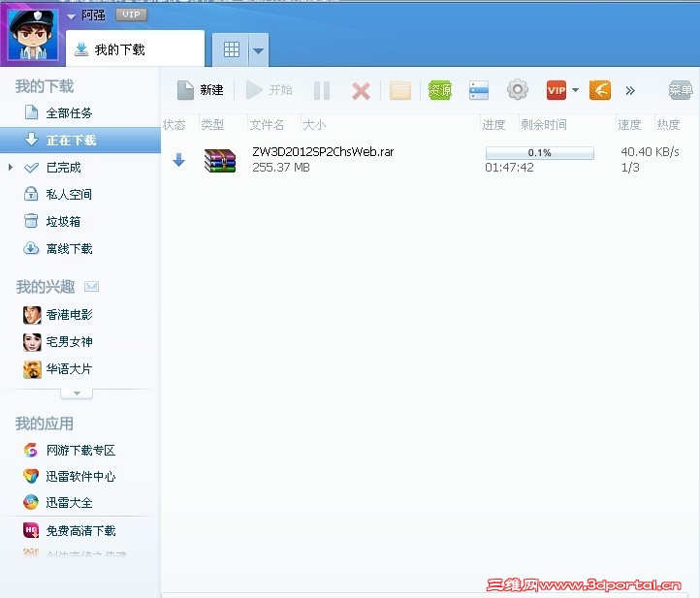Create a new task with 新建
The width and height of the screenshot is (700, 598).
[x=201, y=90]
